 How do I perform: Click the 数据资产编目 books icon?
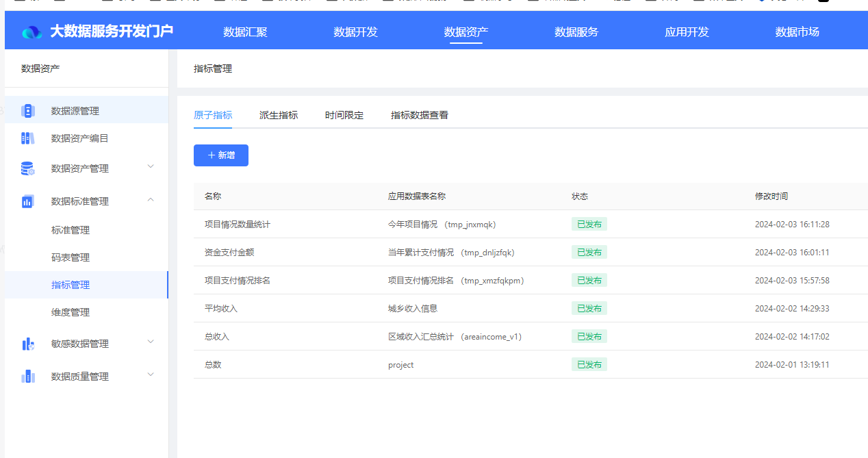tap(27, 138)
